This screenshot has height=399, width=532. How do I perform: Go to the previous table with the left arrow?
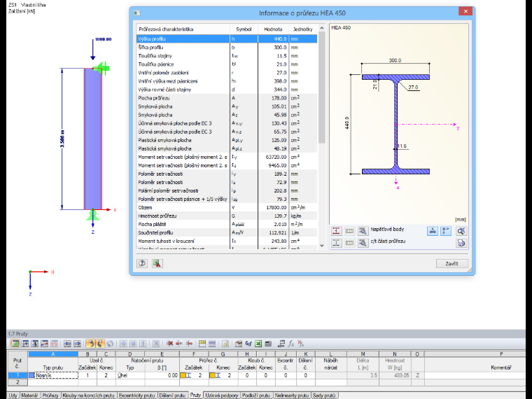[67, 344]
